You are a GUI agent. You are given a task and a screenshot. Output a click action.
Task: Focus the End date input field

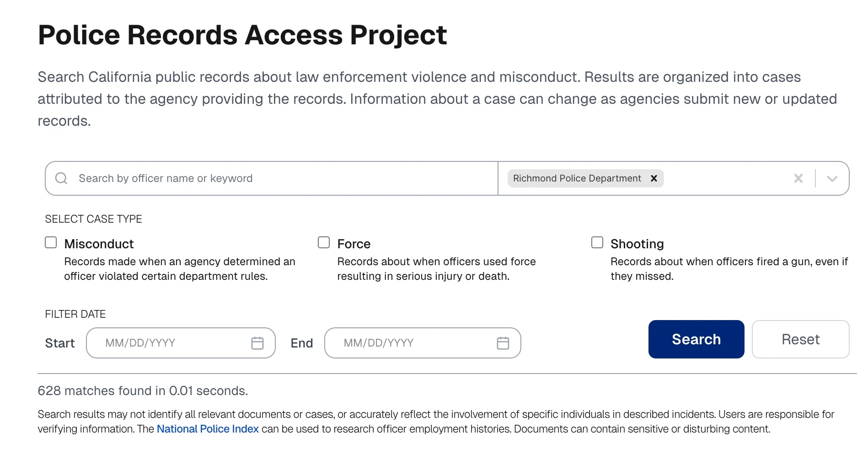(x=423, y=343)
